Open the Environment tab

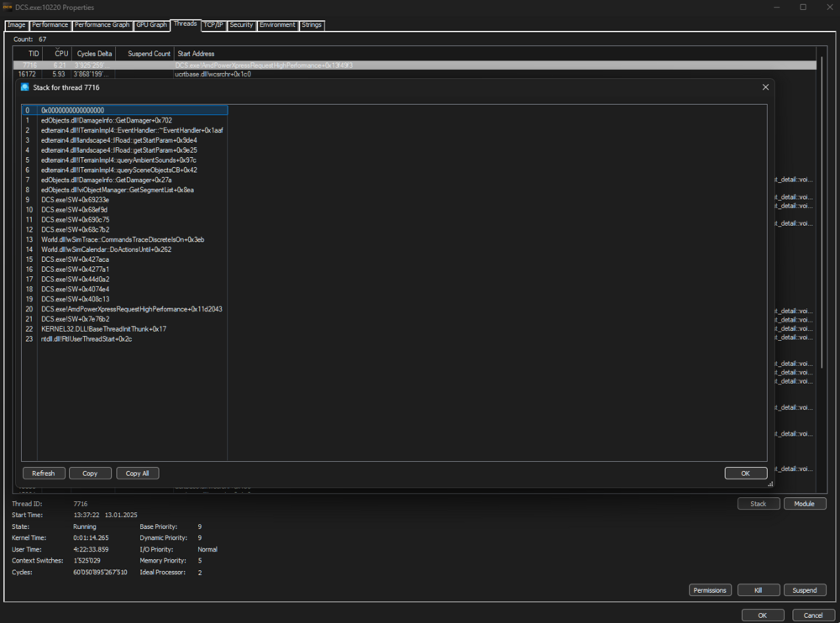pos(277,25)
